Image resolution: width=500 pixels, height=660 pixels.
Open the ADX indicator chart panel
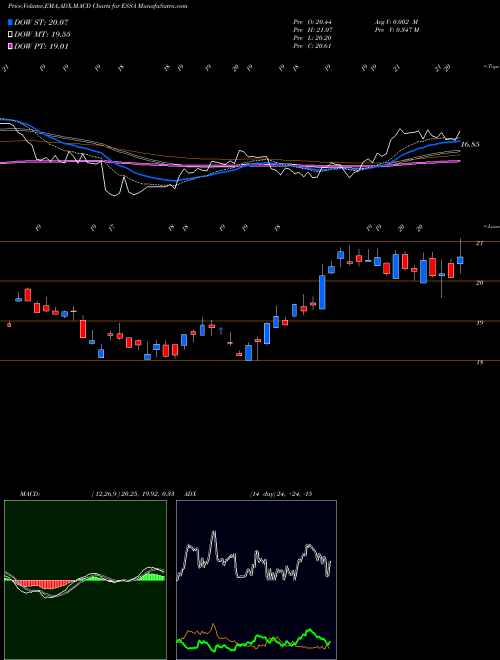256,580
